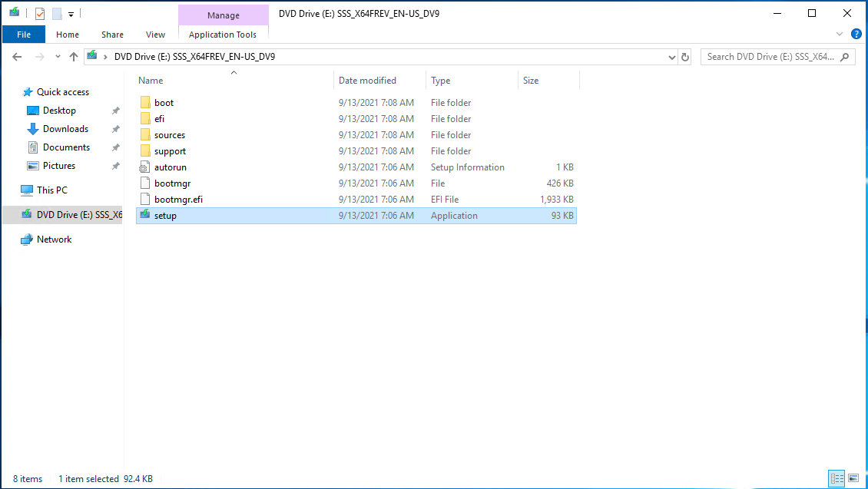This screenshot has height=489, width=868.
Task: Click the pin icon beside Documents
Action: pyautogui.click(x=116, y=147)
